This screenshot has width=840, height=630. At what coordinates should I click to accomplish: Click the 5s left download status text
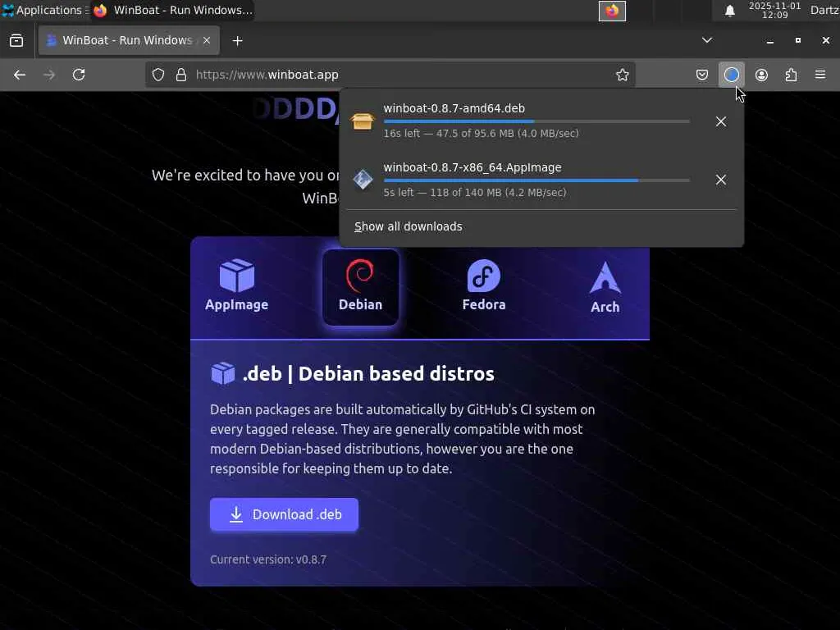pos(475,192)
